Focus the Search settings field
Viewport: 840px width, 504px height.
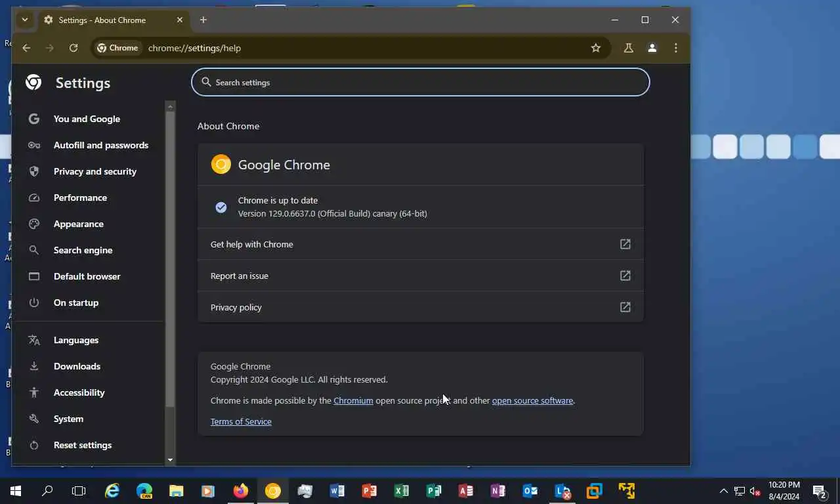pyautogui.click(x=420, y=82)
